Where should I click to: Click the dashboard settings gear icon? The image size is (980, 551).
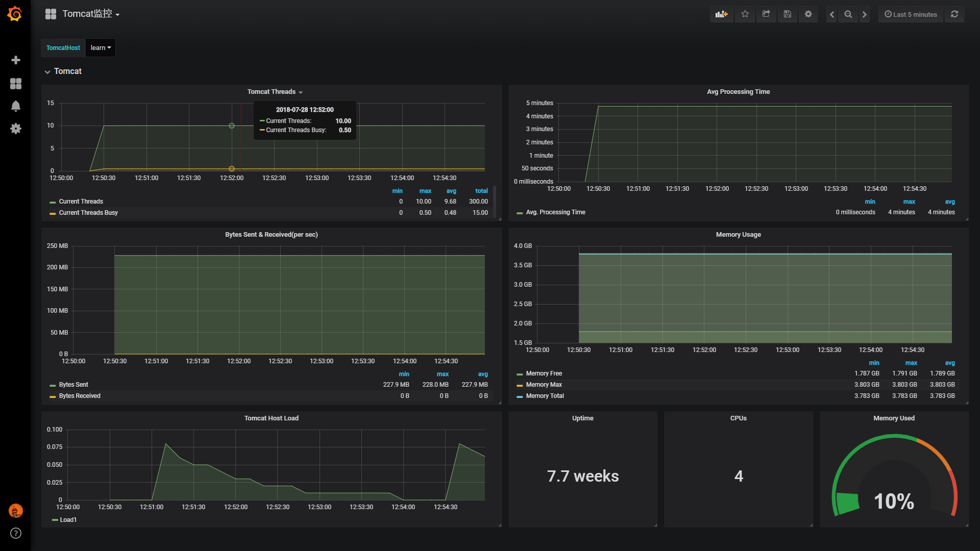[808, 13]
